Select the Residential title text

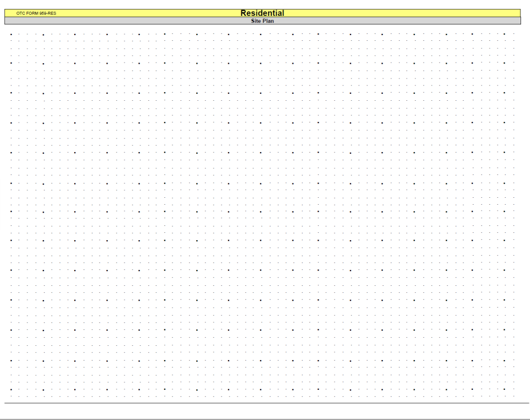click(x=263, y=12)
